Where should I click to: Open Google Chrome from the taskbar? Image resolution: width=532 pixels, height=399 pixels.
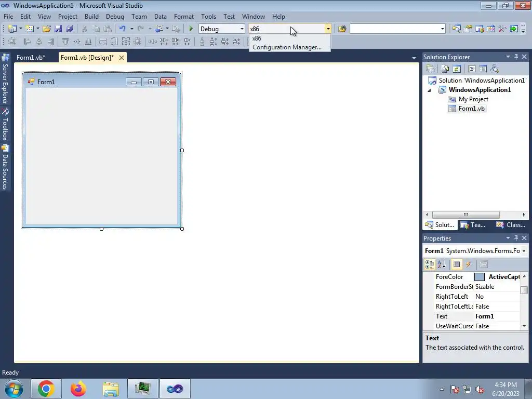46,389
